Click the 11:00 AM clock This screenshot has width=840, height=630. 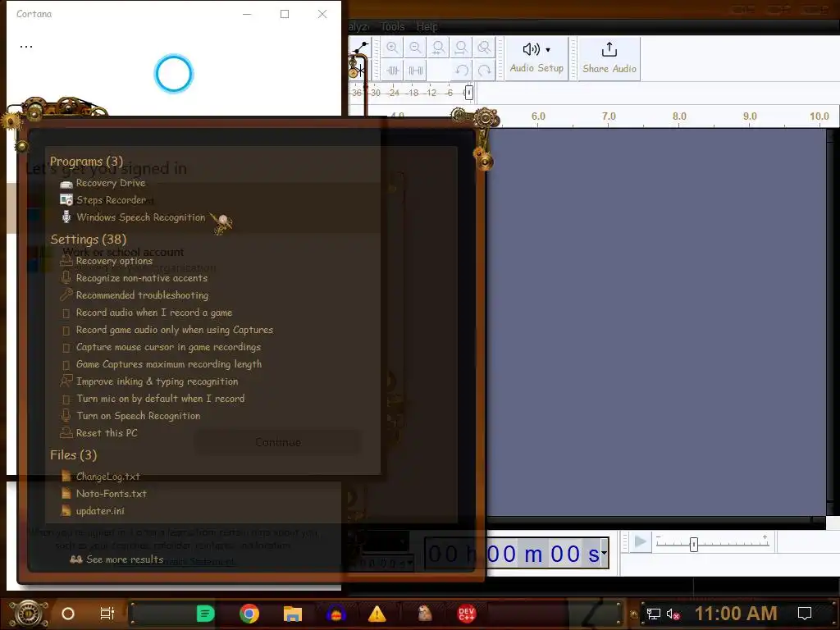click(736, 614)
